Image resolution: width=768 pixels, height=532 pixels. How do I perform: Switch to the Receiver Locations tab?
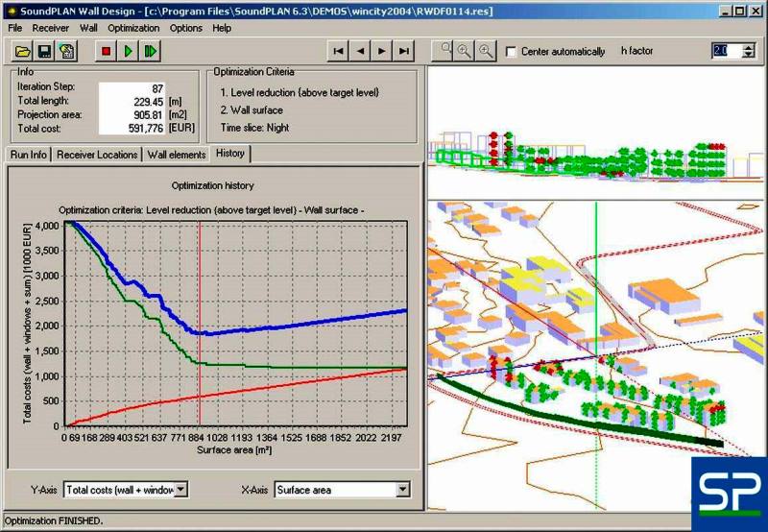pos(97,155)
